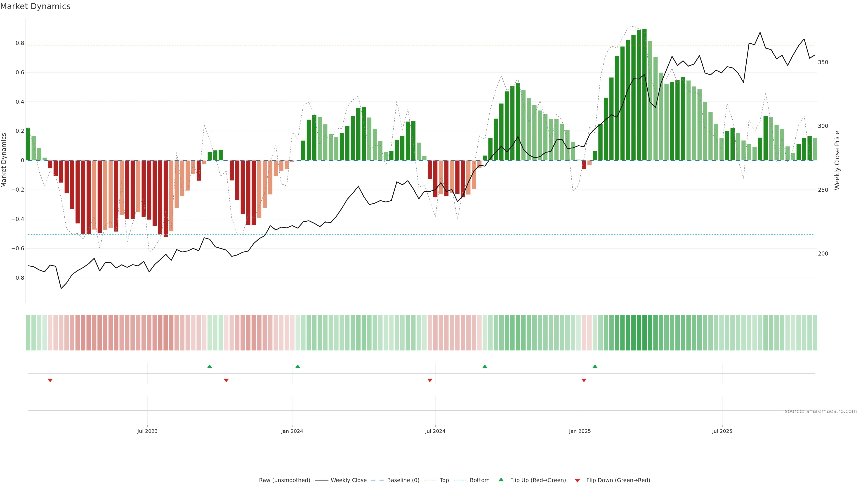Click the flip-down marker before Jan 2024
868x488 pixels.
coord(226,380)
